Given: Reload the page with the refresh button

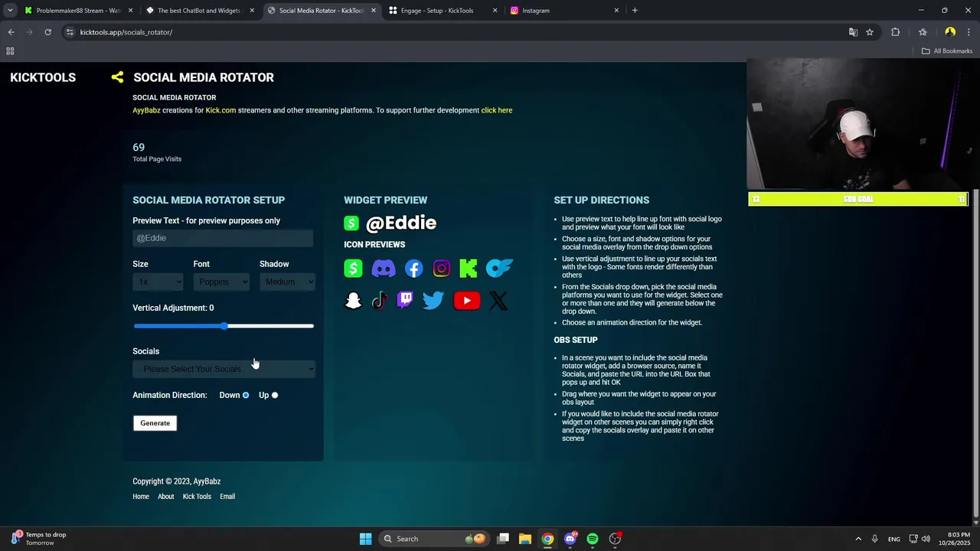Looking at the screenshot, I should click(47, 32).
